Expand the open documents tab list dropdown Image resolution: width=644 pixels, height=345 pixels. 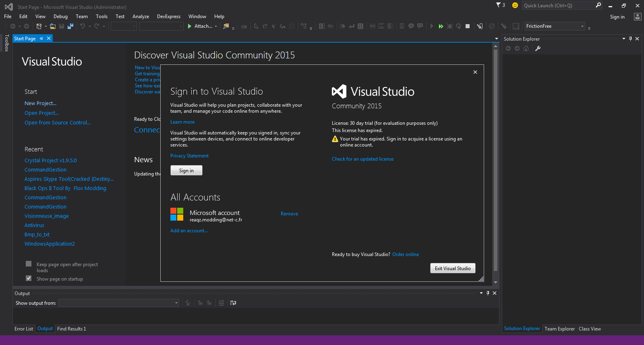click(x=497, y=39)
